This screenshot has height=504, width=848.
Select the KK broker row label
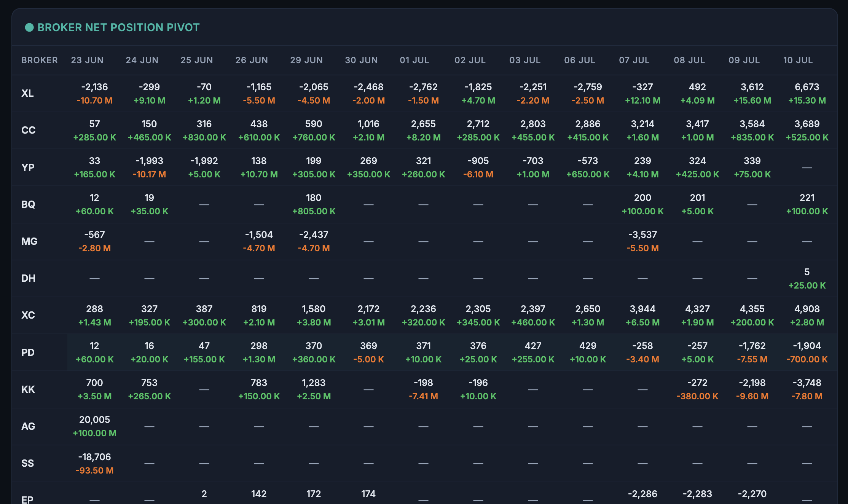(28, 389)
